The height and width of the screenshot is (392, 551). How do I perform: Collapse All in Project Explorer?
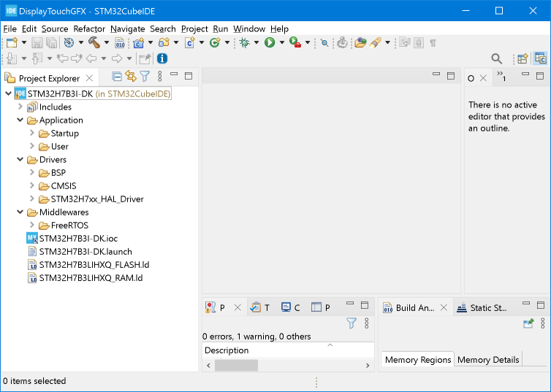point(117,76)
